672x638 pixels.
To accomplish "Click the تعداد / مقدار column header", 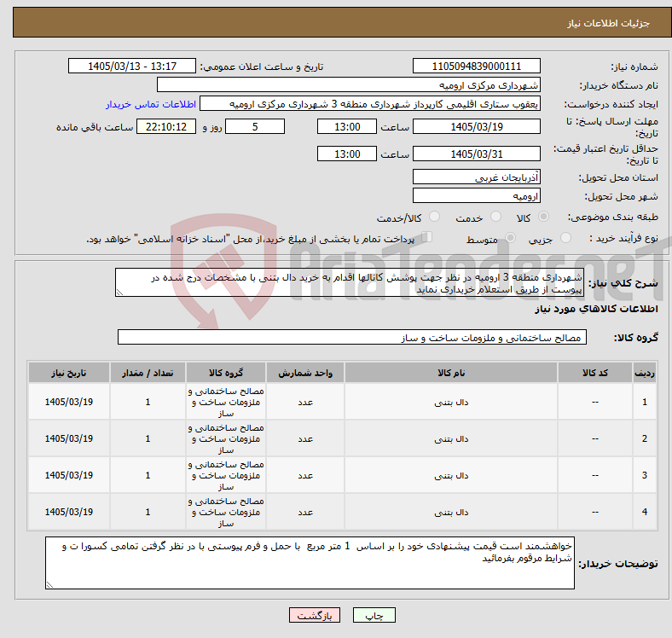I will click(148, 373).
